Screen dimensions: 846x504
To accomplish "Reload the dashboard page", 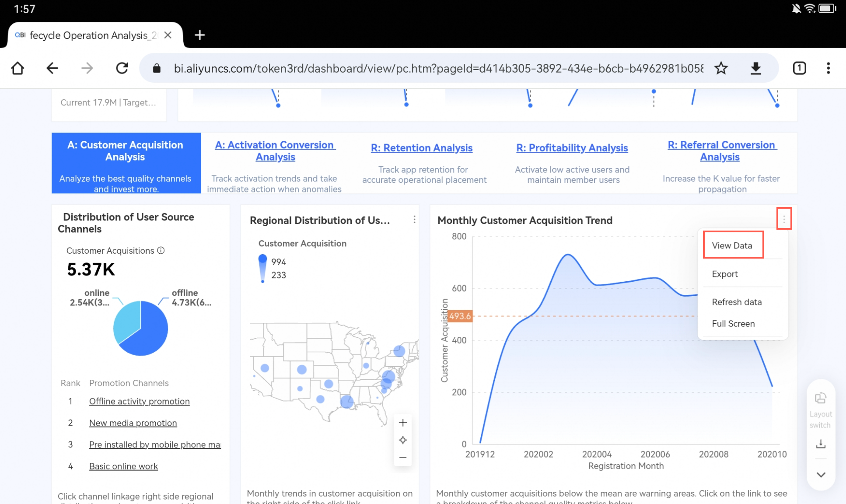I will (122, 68).
